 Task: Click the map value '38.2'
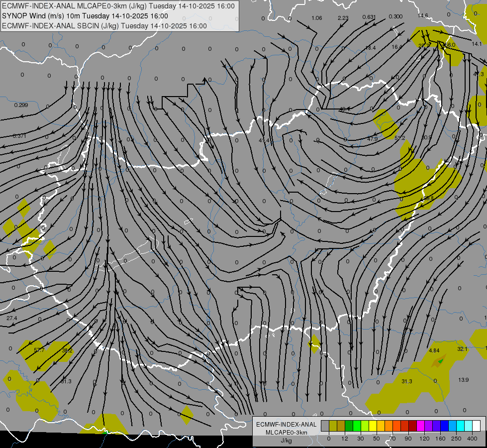click(x=67, y=350)
